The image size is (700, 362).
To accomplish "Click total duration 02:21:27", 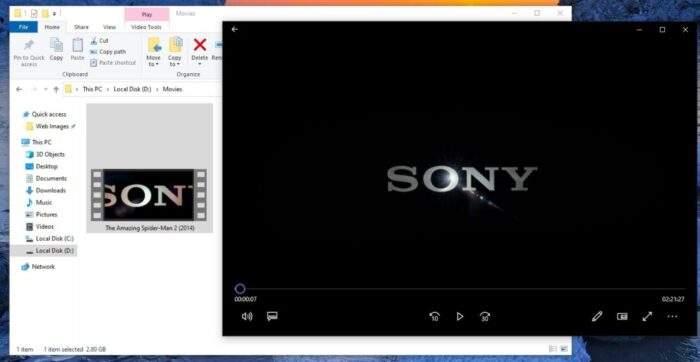I will 673,300.
